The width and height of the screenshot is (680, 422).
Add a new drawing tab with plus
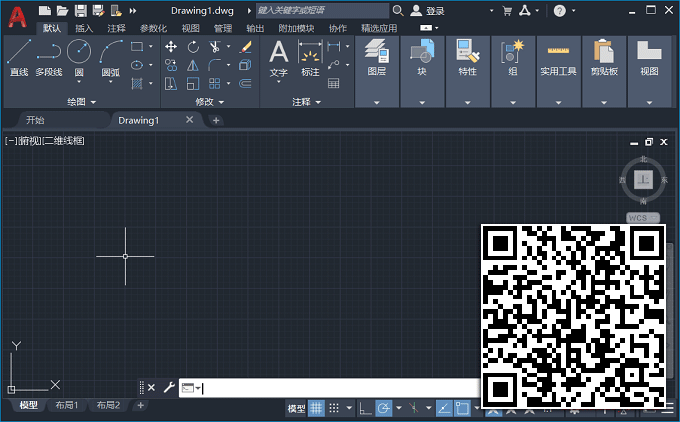(216, 121)
